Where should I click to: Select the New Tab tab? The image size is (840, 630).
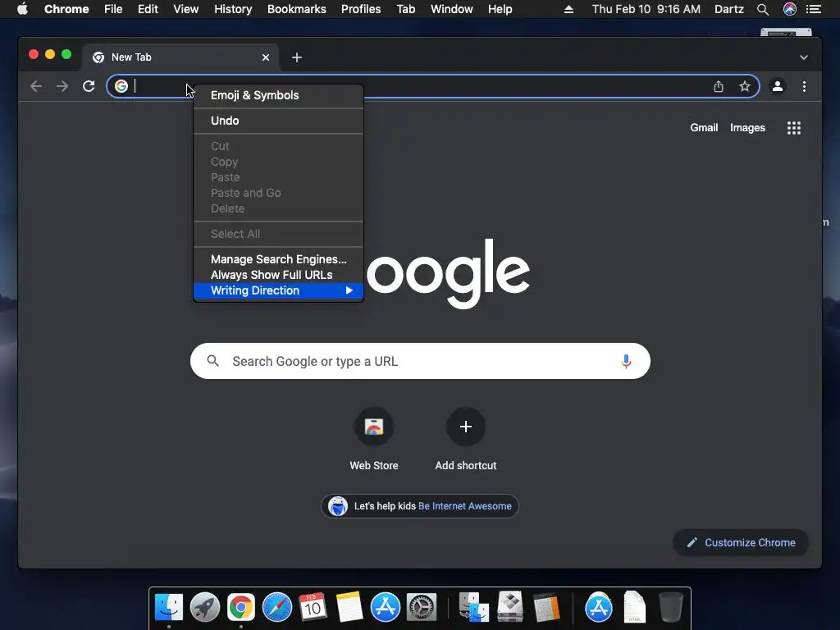(x=180, y=57)
